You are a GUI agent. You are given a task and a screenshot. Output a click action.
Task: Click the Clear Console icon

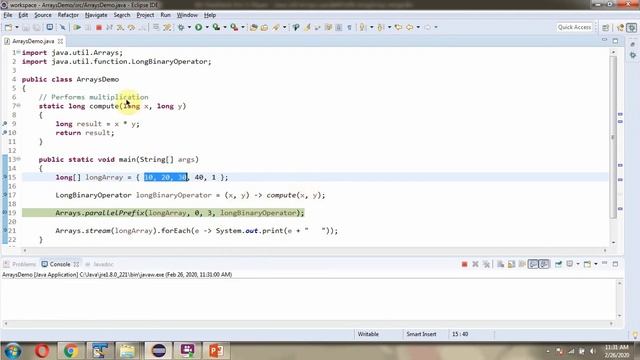500,264
